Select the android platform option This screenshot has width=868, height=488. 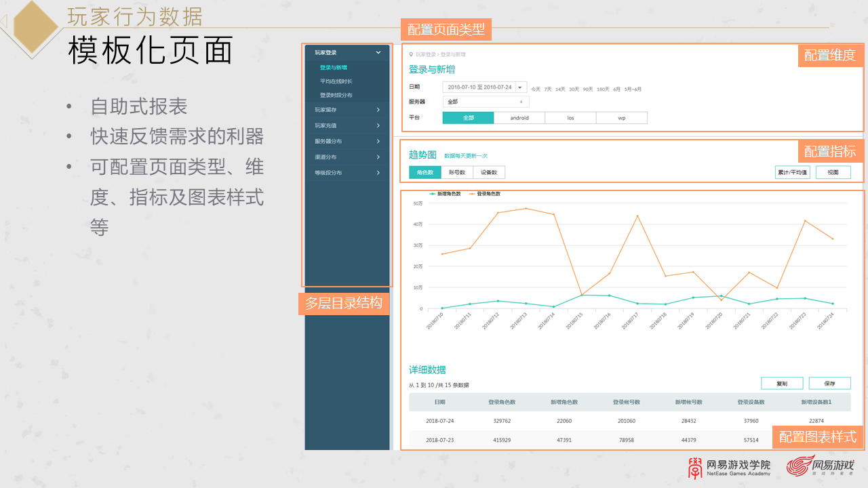519,117
